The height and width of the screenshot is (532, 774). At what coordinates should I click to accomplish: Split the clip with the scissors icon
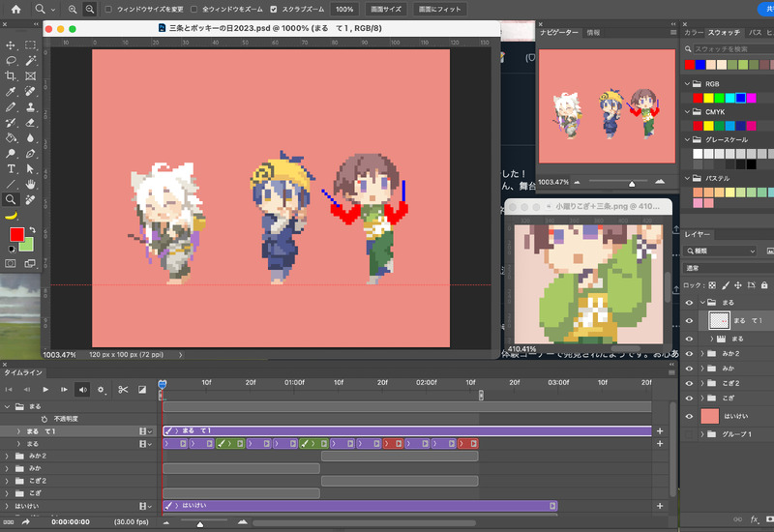click(x=123, y=389)
